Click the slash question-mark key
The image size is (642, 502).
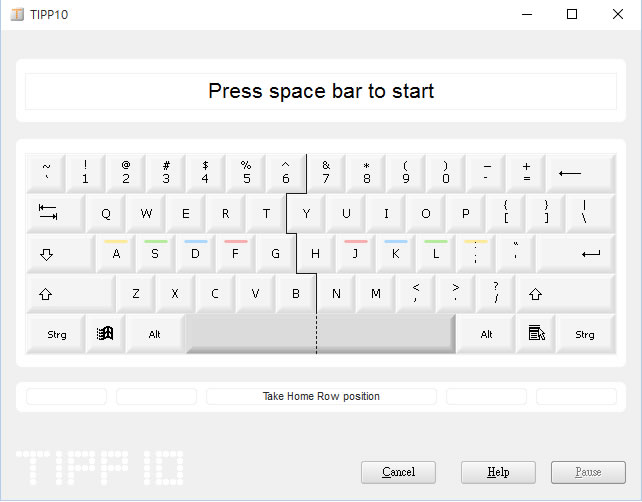coord(495,294)
